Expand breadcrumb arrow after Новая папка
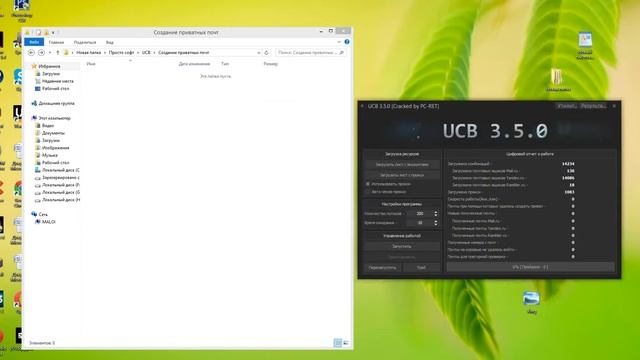The width and height of the screenshot is (640, 360). click(105, 53)
